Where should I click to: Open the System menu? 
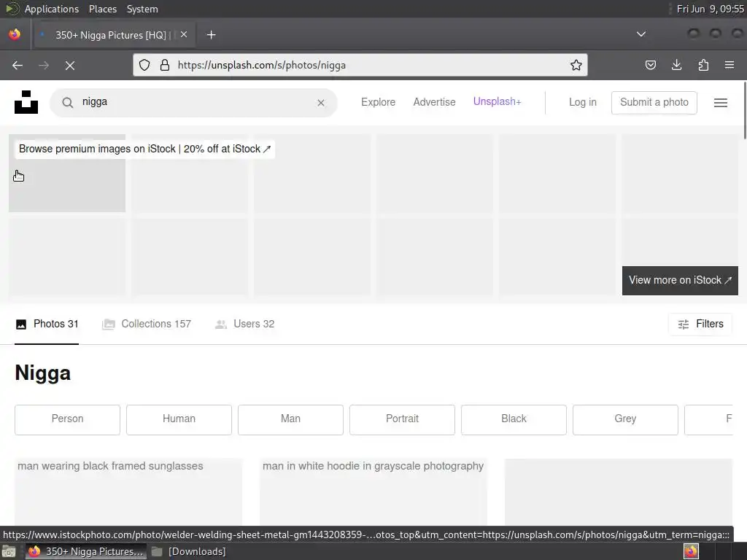click(142, 9)
